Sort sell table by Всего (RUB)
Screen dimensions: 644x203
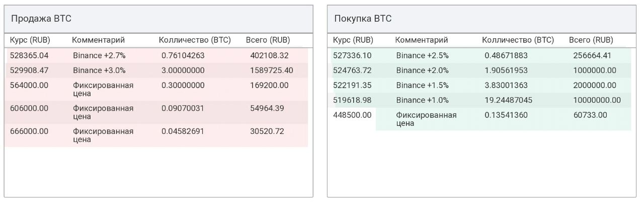click(x=268, y=40)
